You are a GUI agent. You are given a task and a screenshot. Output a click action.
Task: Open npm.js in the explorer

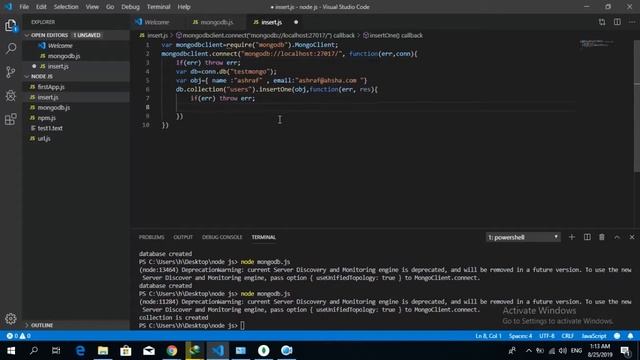click(76, 118)
